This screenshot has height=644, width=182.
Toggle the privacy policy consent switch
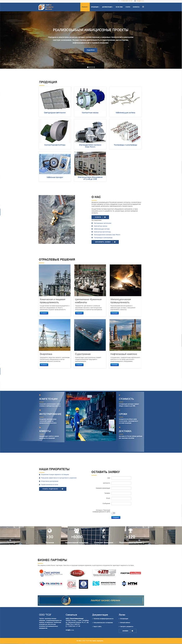click(113, 513)
